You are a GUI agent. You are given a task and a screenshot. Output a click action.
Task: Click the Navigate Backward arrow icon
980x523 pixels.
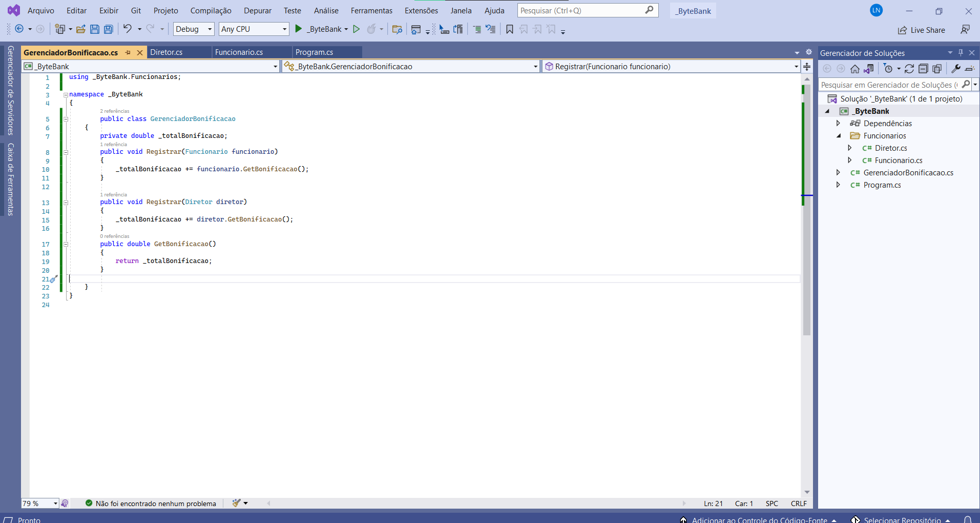19,29
